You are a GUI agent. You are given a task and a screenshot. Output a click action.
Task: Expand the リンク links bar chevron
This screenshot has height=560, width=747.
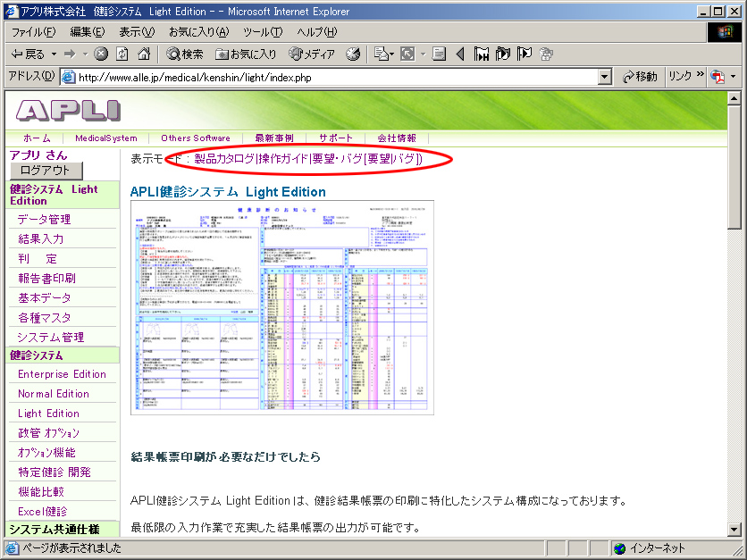[x=701, y=76]
